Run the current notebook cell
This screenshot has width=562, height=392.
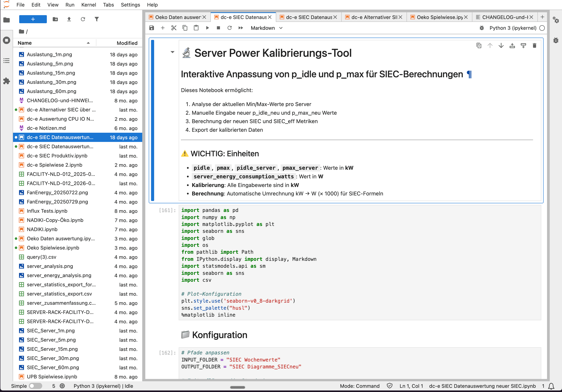click(x=207, y=28)
